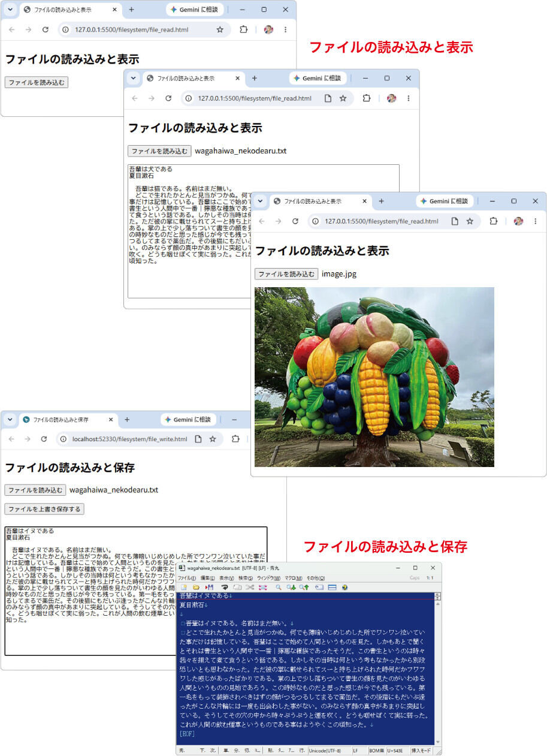The width and height of the screenshot is (547, 756).
Task: Click the Open folder icon in Hidemaru toolbar
Action: 196,587
